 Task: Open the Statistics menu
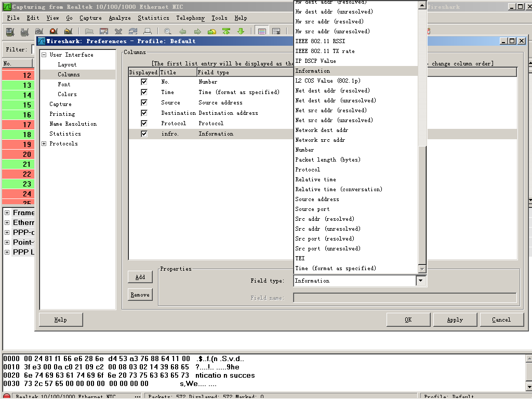[153, 18]
